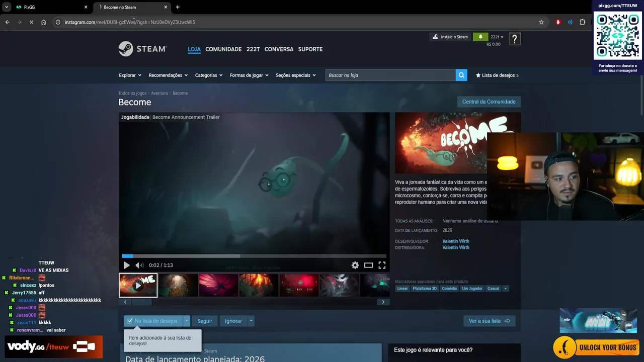
Task: Open browser home page button
Action: 43,22
